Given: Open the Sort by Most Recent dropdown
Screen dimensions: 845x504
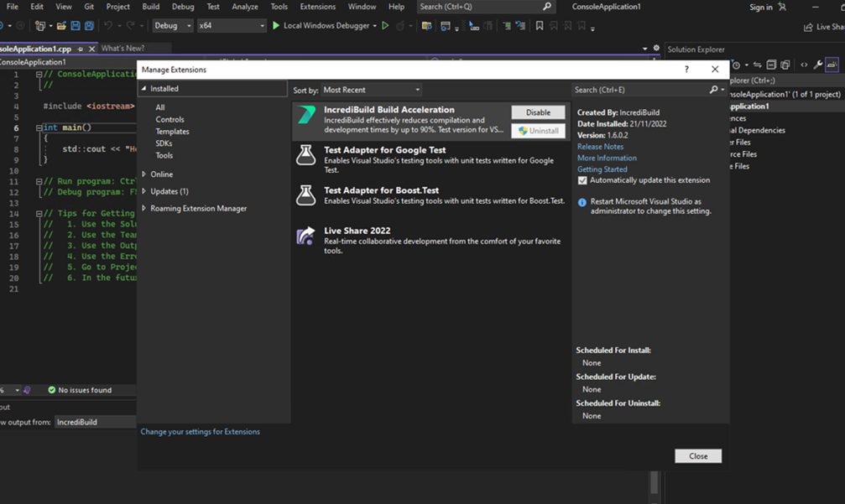Looking at the screenshot, I should [x=372, y=89].
